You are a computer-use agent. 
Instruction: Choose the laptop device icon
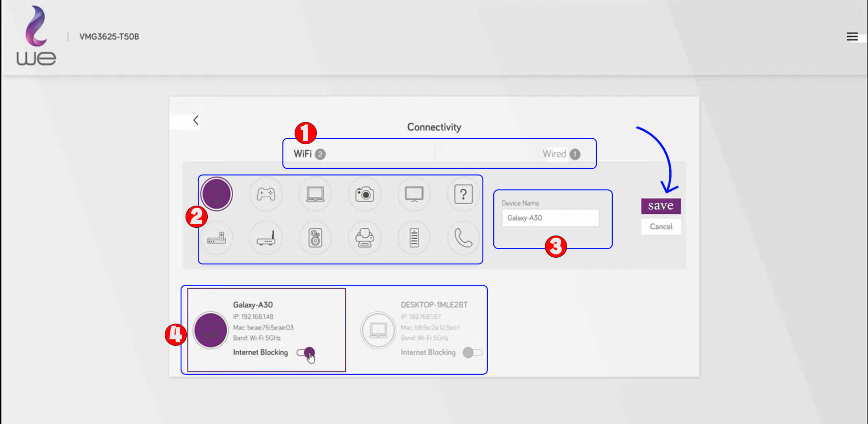(x=315, y=194)
